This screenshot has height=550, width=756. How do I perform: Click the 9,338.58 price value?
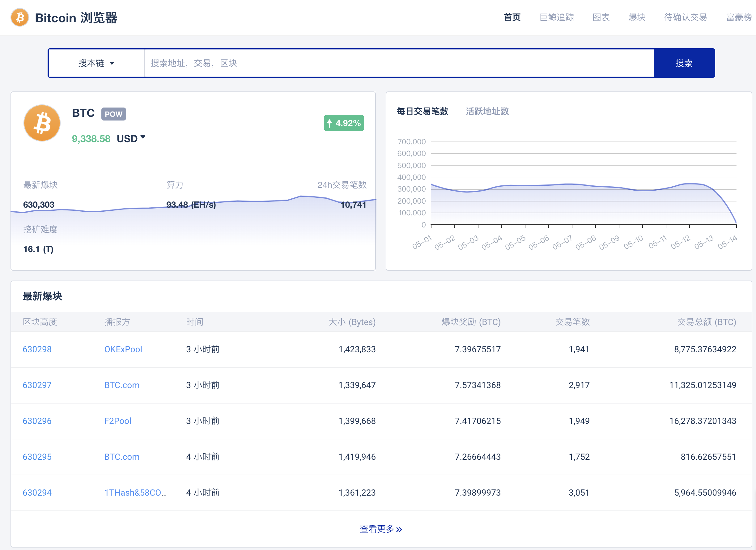point(91,139)
